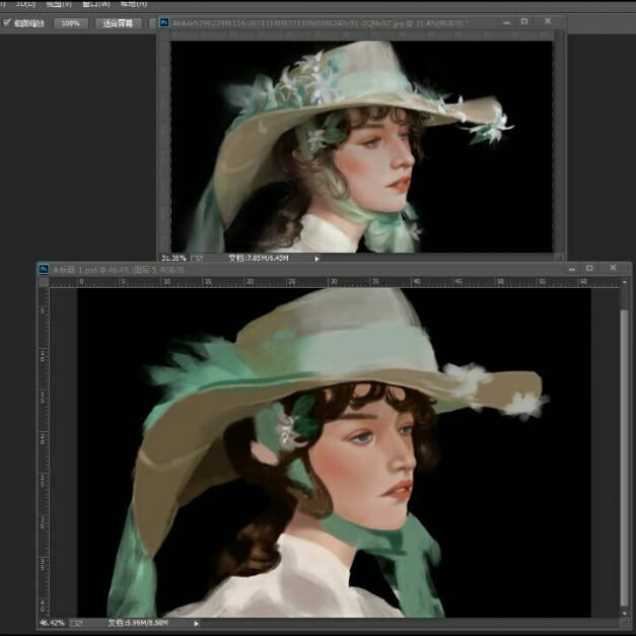
Task: Maximize the upper reference image window
Action: point(524,21)
